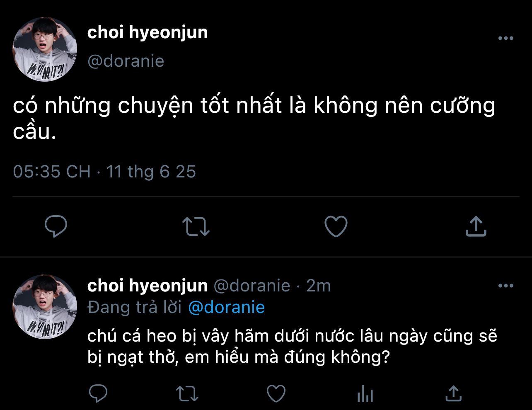Open the profile avatar beside the reply tweet
The height and width of the screenshot is (410, 532).
pyautogui.click(x=45, y=307)
